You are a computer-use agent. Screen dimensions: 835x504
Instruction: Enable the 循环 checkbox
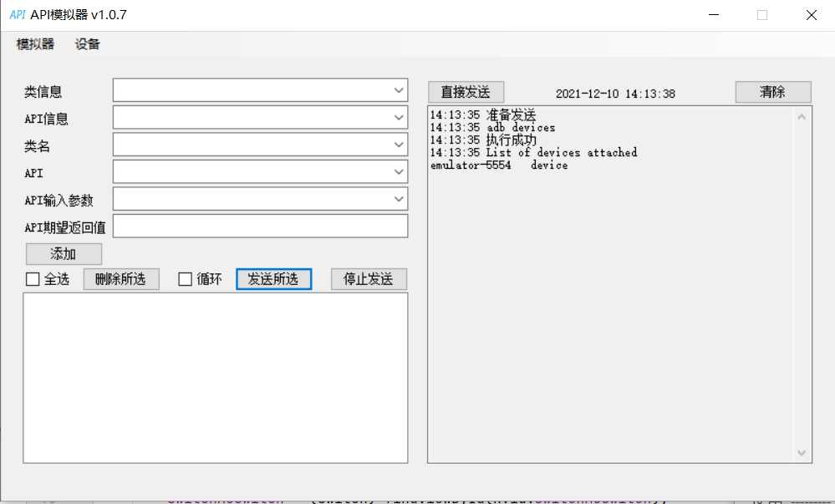pos(185,279)
